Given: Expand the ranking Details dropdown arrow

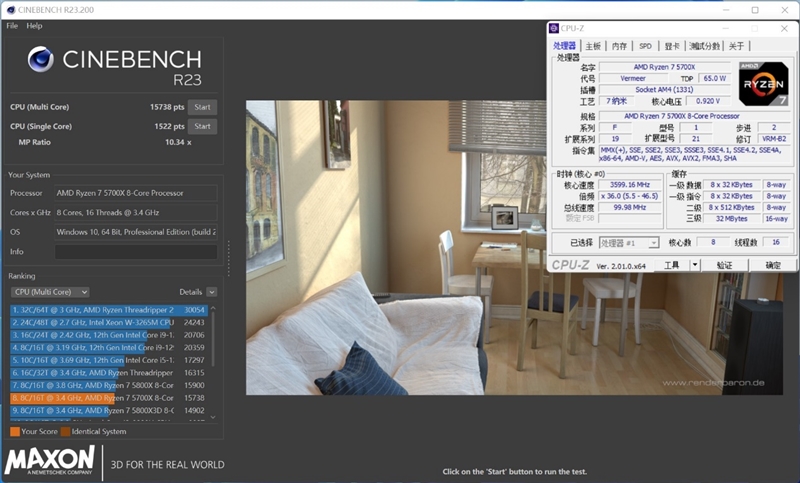Looking at the screenshot, I should pyautogui.click(x=212, y=292).
